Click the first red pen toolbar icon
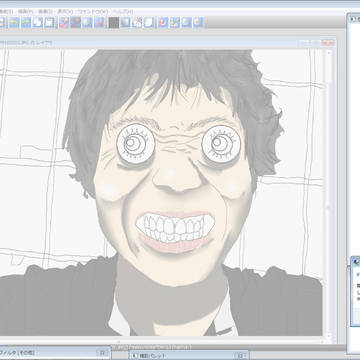Screen dimensions: 360x360 point(64,22)
